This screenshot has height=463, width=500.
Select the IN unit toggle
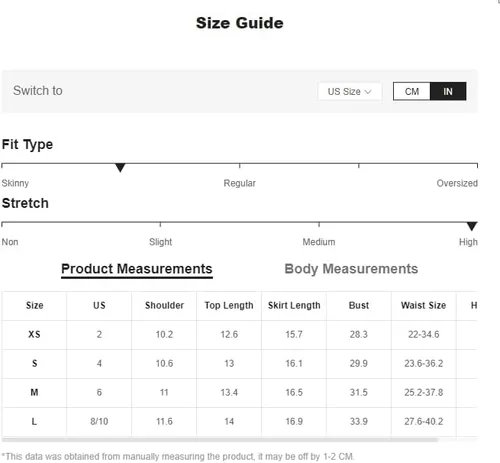(x=448, y=91)
